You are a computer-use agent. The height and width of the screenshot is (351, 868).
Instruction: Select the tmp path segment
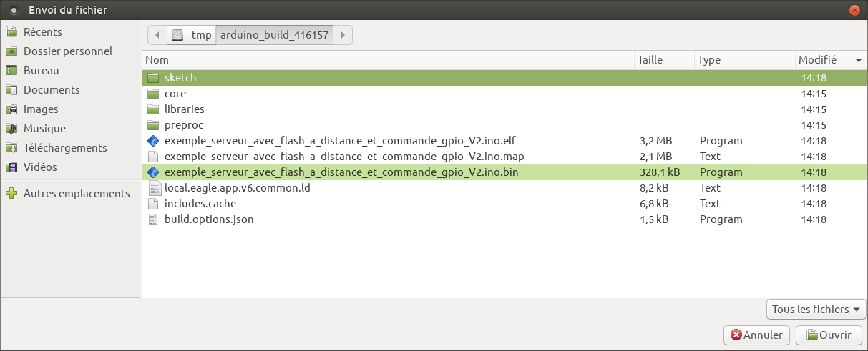coord(201,34)
